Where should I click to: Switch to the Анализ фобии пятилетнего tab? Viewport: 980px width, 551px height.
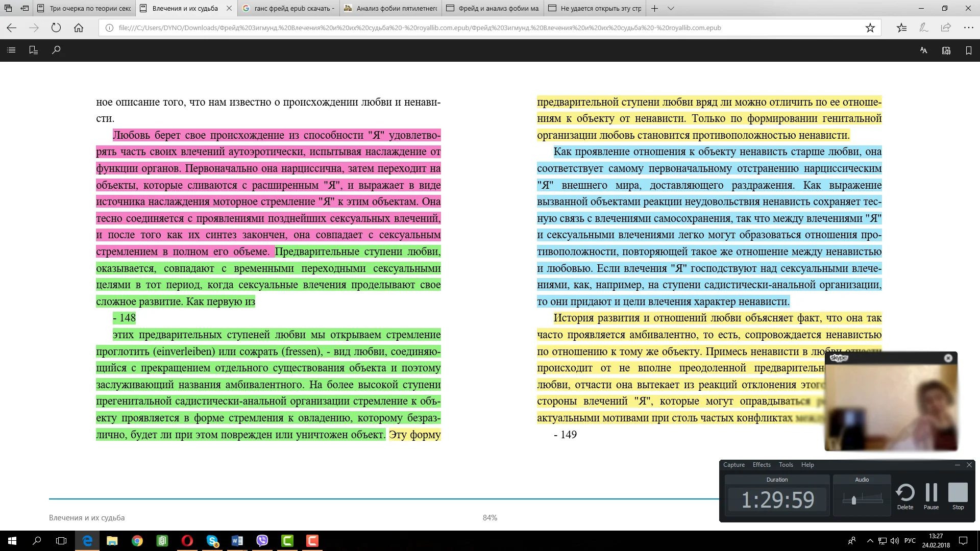(390, 8)
